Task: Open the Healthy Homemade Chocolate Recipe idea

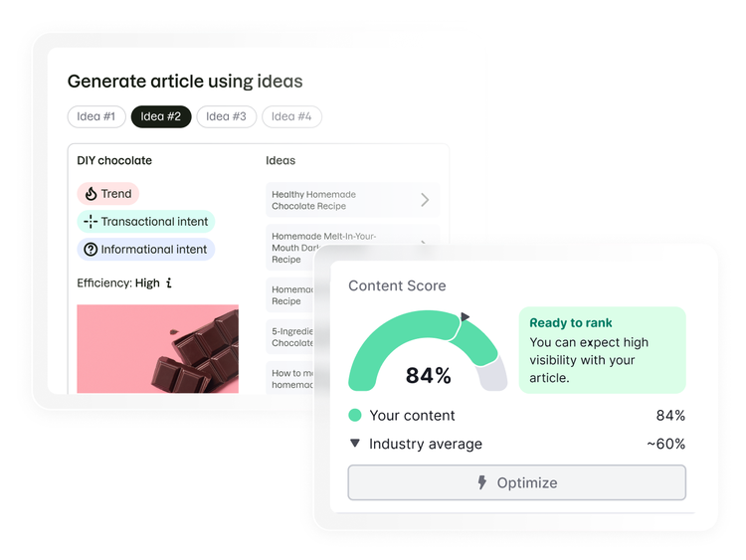Action: tap(338, 200)
